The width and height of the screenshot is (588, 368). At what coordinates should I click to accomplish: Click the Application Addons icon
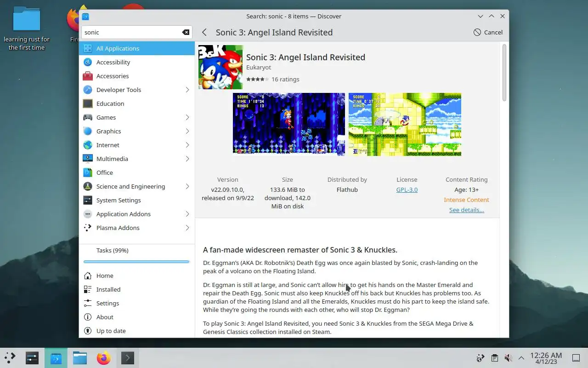click(x=88, y=214)
